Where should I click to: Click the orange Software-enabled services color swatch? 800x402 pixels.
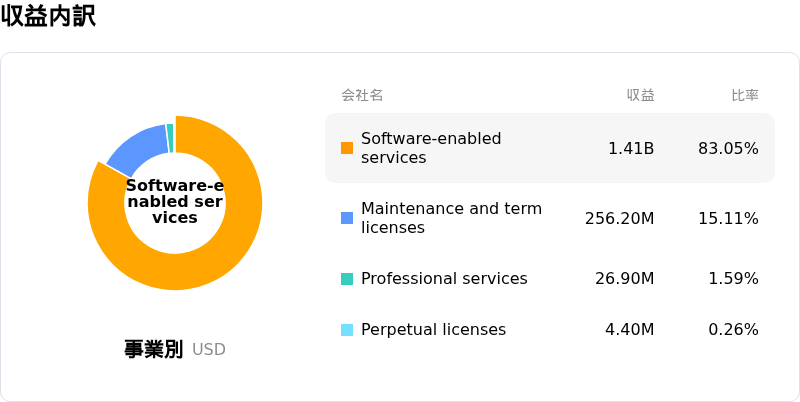tap(347, 148)
